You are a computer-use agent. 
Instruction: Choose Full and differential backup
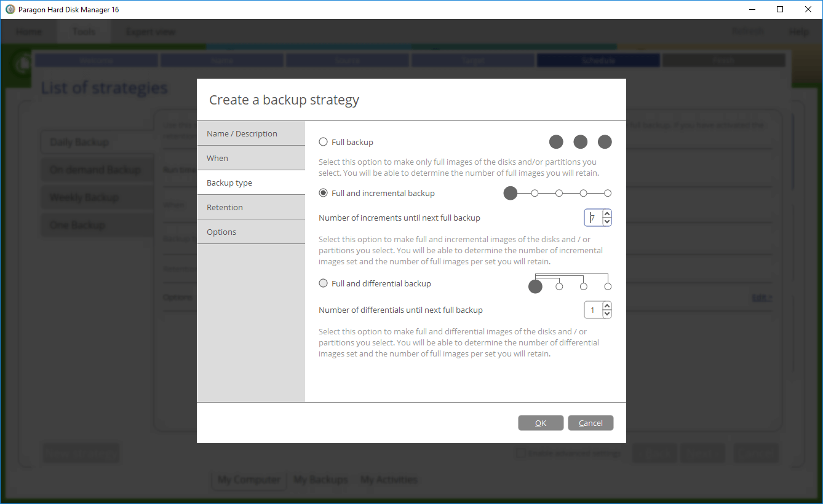click(323, 283)
